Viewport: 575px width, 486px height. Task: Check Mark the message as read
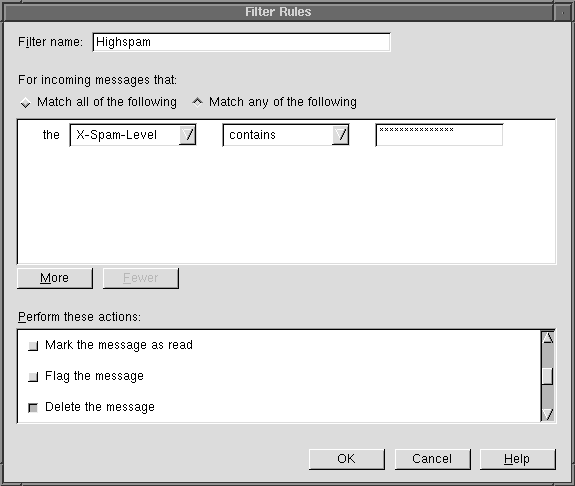tap(33, 346)
